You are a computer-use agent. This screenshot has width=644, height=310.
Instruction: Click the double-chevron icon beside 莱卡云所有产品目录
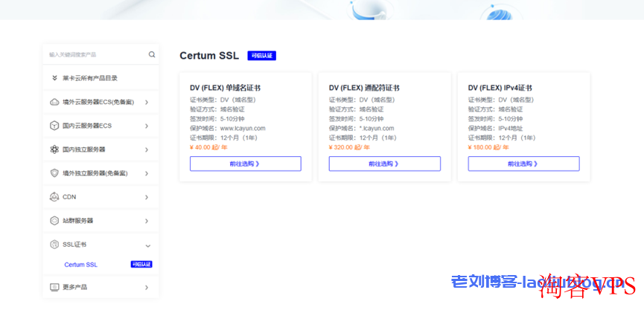(x=54, y=78)
